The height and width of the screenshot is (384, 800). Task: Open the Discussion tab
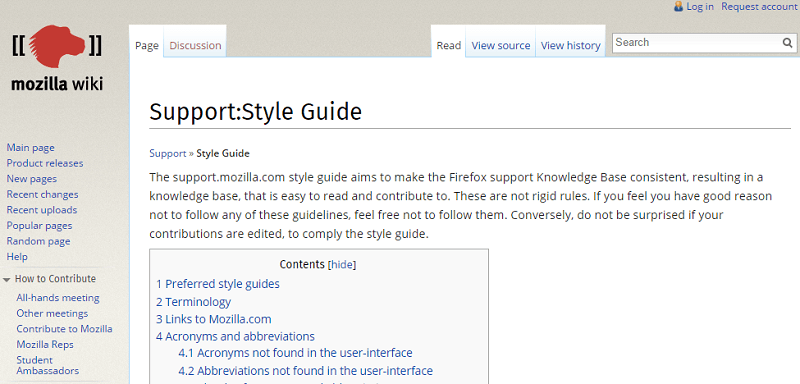[x=195, y=45]
